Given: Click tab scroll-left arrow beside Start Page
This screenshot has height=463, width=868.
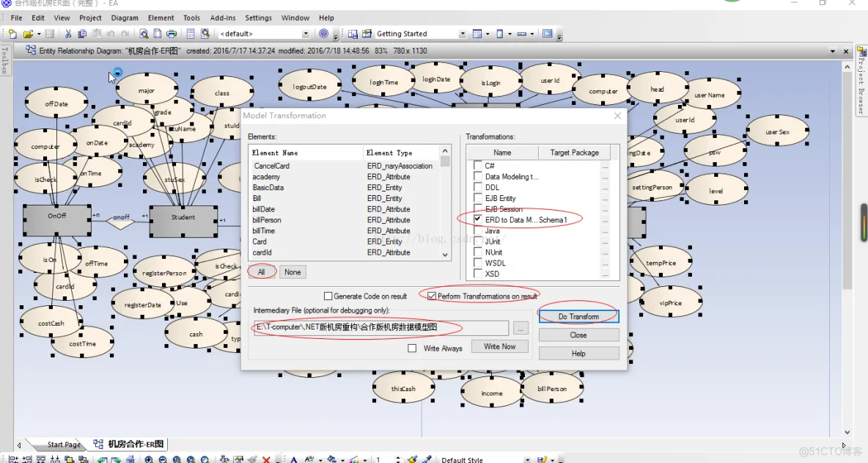Looking at the screenshot, I should [x=19, y=445].
